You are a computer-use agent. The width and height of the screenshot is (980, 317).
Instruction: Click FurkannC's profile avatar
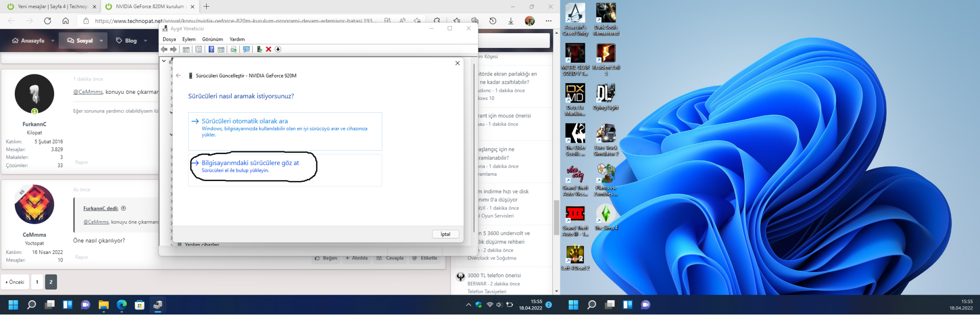pyautogui.click(x=34, y=94)
